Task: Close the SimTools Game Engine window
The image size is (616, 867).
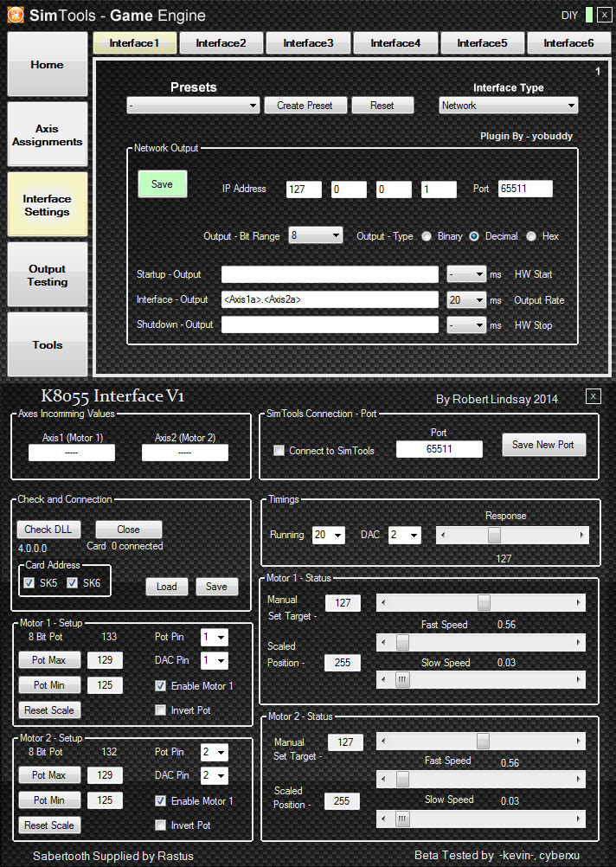Action: click(604, 15)
